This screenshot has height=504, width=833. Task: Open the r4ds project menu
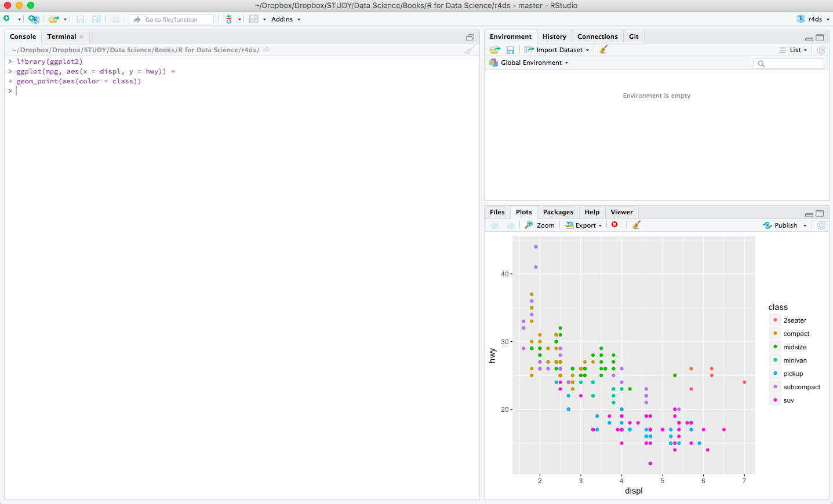[813, 19]
